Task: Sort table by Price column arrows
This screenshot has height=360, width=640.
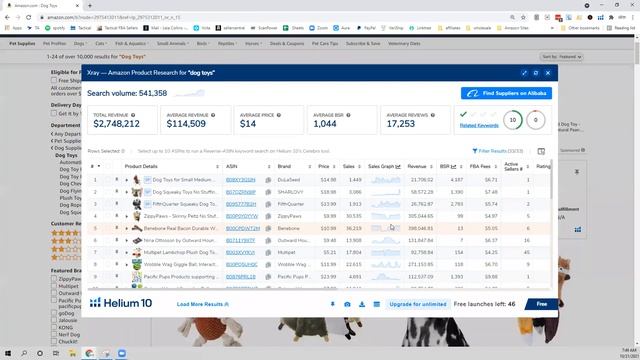Action: 334,167
